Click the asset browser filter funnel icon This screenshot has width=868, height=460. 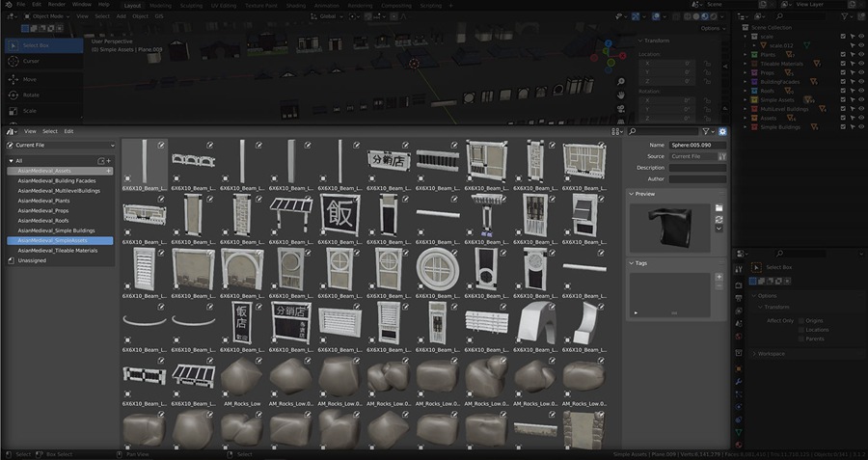(x=706, y=132)
